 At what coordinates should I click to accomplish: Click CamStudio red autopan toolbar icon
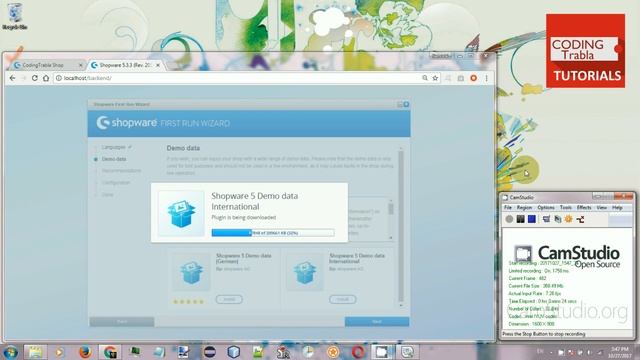(580, 219)
